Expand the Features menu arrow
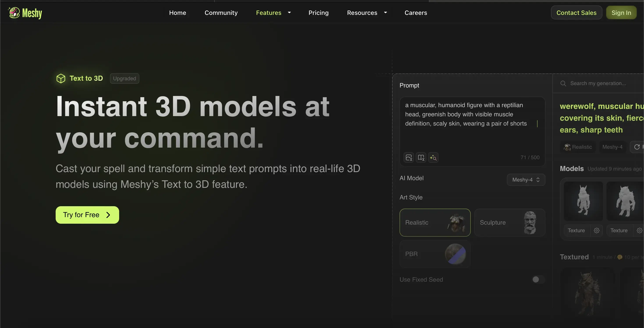Viewport: 644px width, 328px height. pyautogui.click(x=289, y=12)
